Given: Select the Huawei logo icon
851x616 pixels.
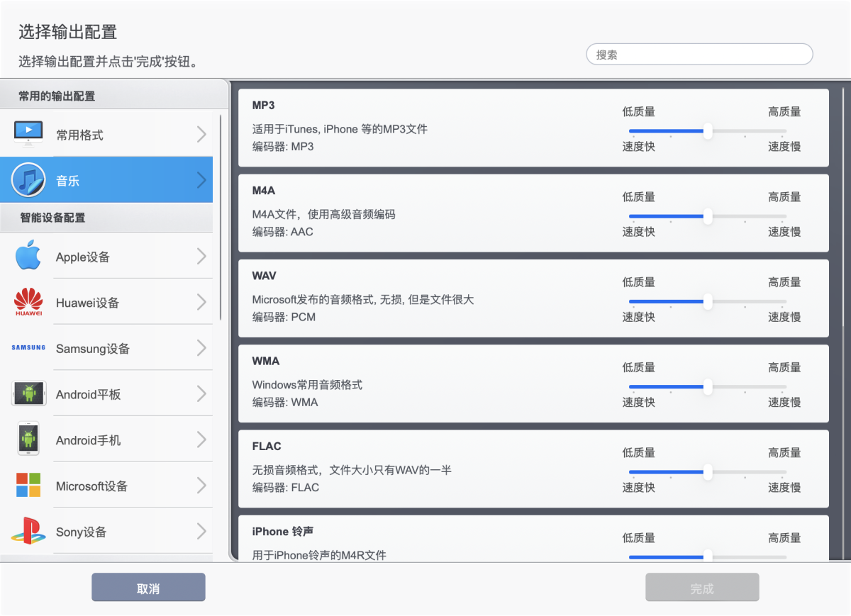Looking at the screenshot, I should point(28,303).
